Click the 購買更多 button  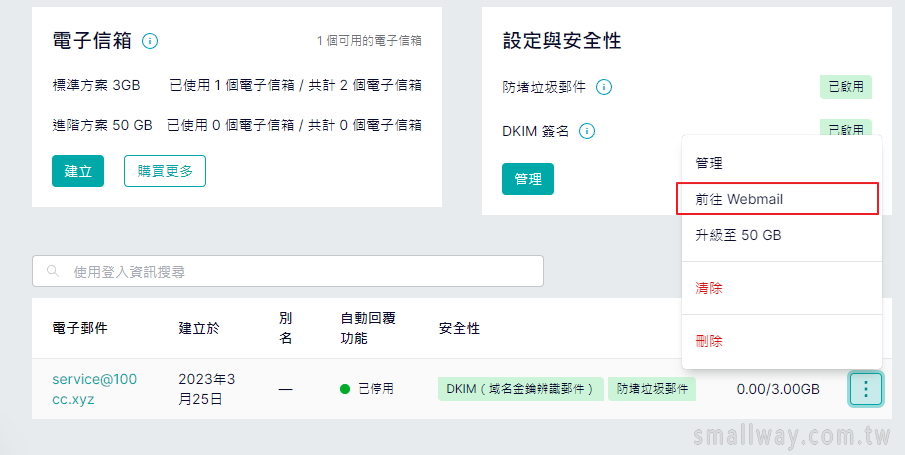point(165,171)
